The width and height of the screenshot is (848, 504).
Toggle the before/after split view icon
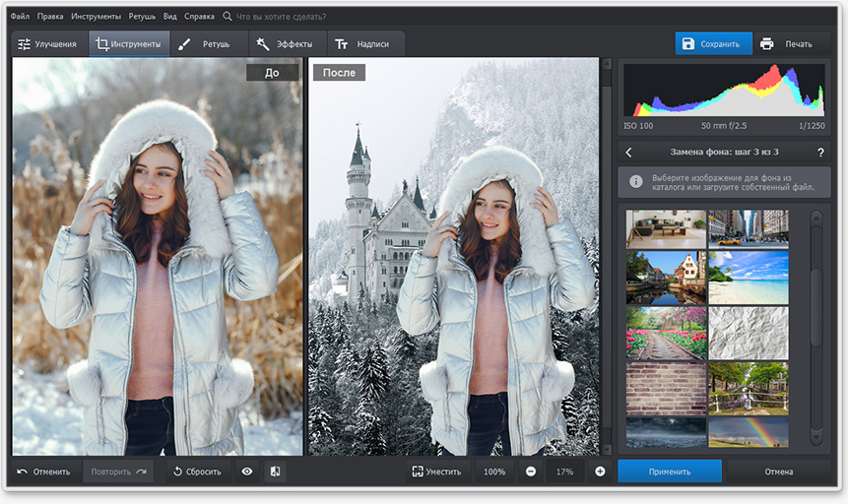tap(275, 472)
